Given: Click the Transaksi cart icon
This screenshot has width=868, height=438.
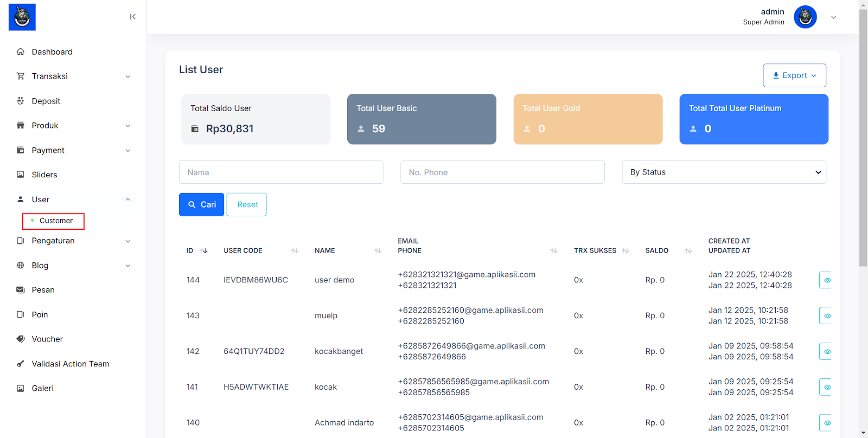Looking at the screenshot, I should (21, 76).
